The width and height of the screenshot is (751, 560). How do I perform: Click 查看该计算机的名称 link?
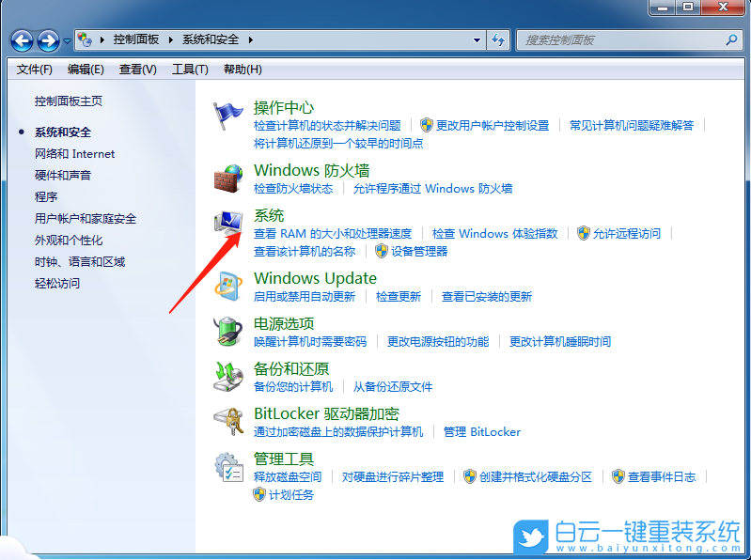point(305,251)
